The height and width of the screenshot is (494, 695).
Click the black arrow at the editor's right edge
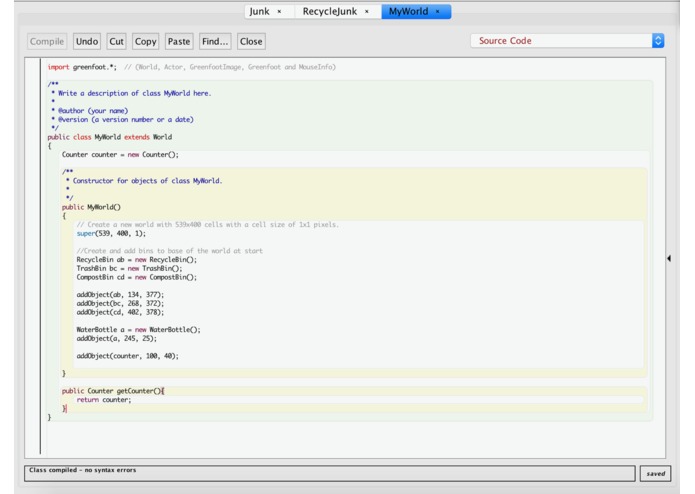coord(669,258)
